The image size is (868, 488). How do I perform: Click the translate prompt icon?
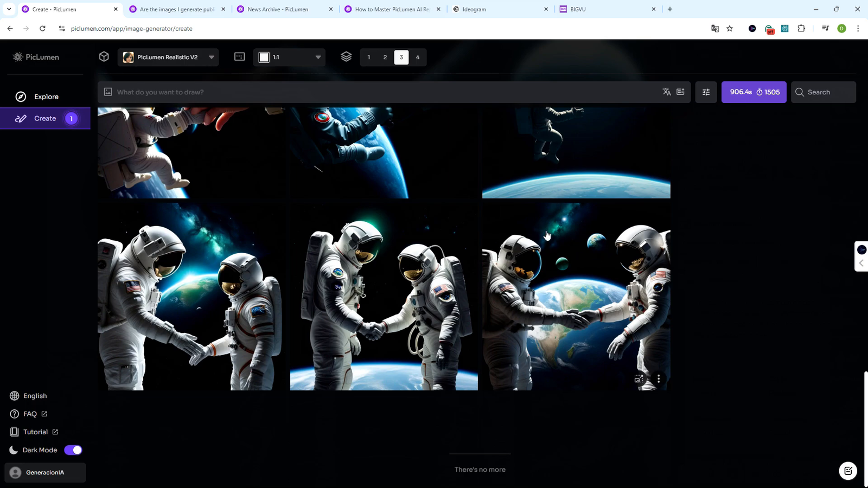[667, 92]
